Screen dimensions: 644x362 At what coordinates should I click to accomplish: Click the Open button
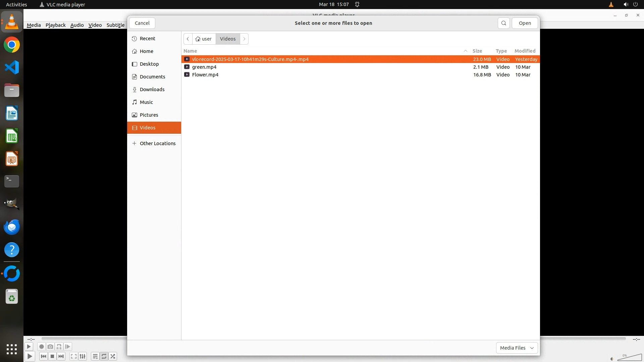point(525,23)
